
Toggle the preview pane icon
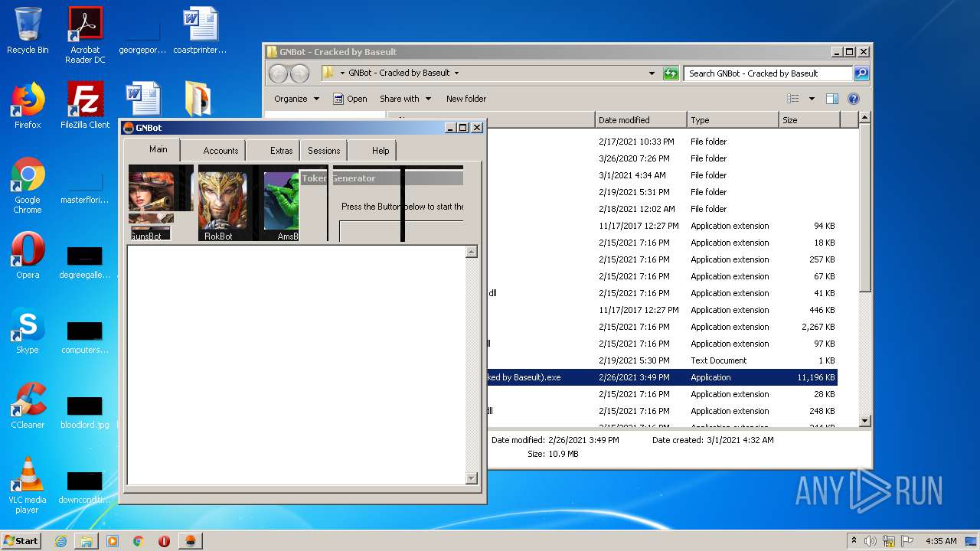(832, 99)
